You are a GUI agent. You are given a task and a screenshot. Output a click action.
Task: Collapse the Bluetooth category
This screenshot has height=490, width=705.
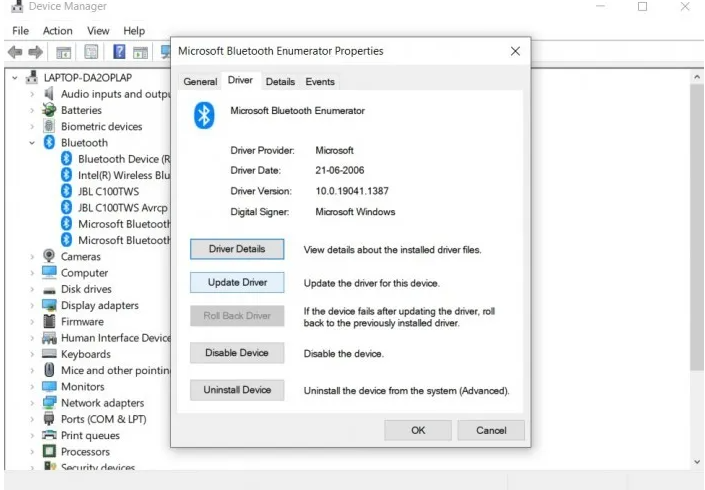[32, 143]
